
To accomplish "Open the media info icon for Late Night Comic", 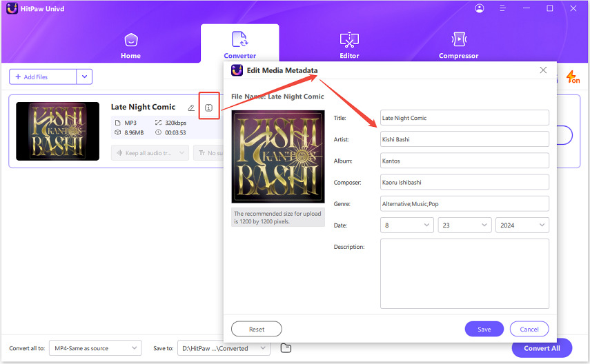I will point(208,108).
